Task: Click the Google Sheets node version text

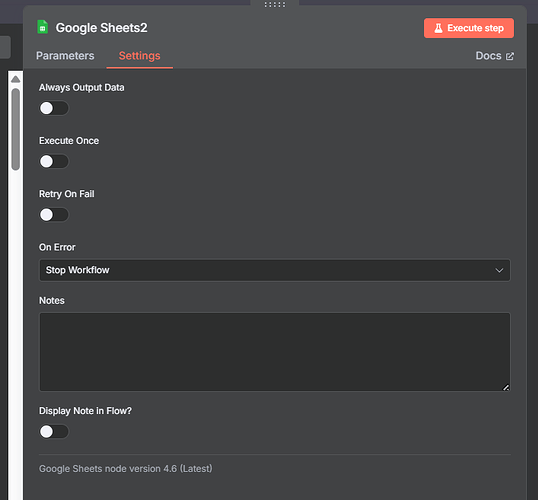Action: point(126,468)
